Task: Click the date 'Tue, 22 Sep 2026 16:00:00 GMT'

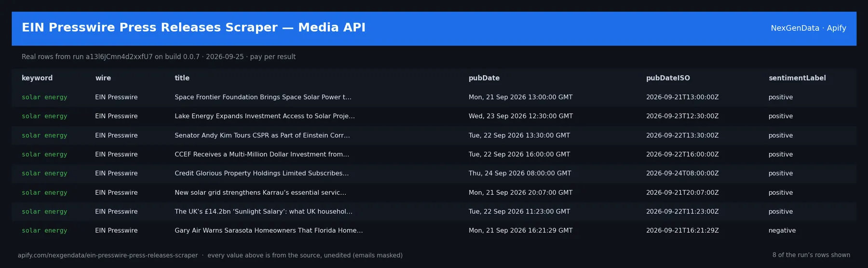Action: coord(519,154)
